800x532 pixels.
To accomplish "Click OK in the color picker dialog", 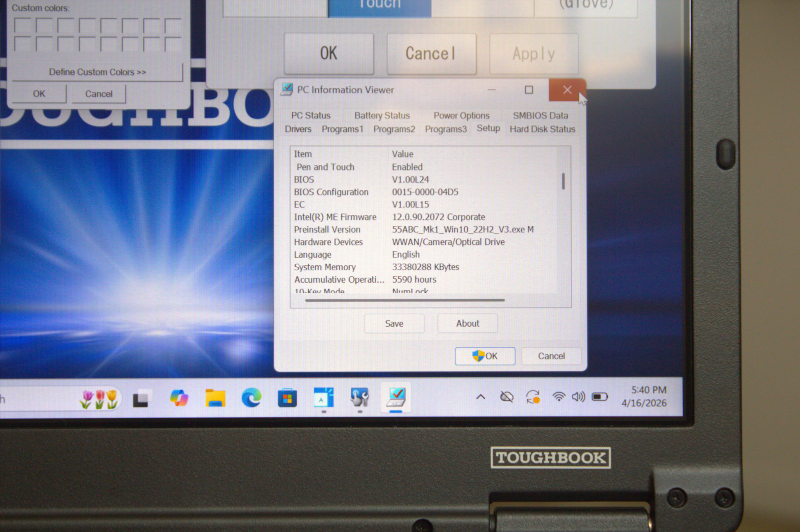I will tap(39, 93).
